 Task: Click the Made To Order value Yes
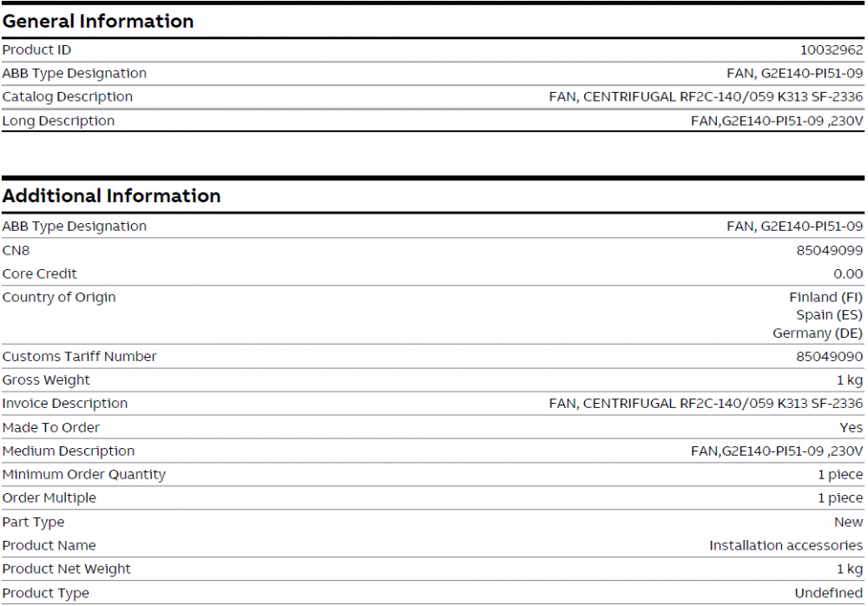tap(852, 427)
